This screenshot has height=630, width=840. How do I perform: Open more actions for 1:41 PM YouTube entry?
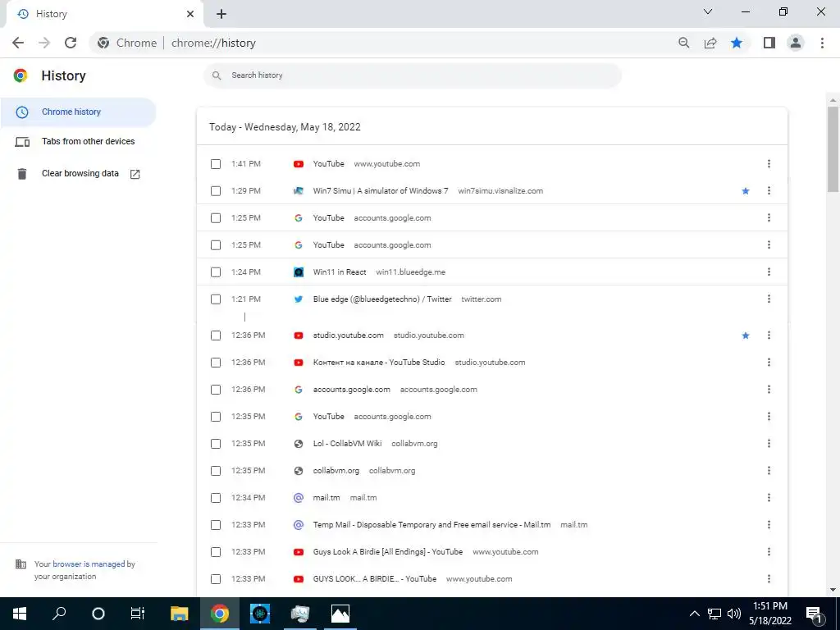(x=769, y=164)
